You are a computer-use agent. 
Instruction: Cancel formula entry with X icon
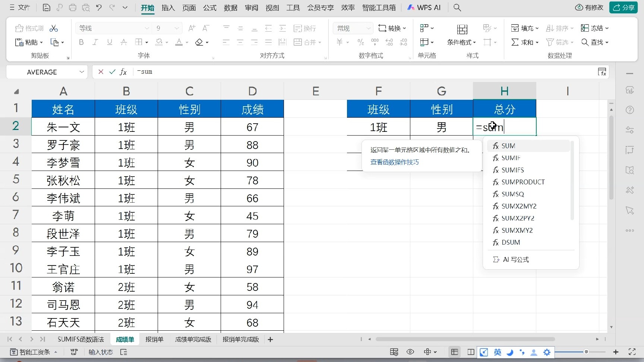(x=101, y=72)
